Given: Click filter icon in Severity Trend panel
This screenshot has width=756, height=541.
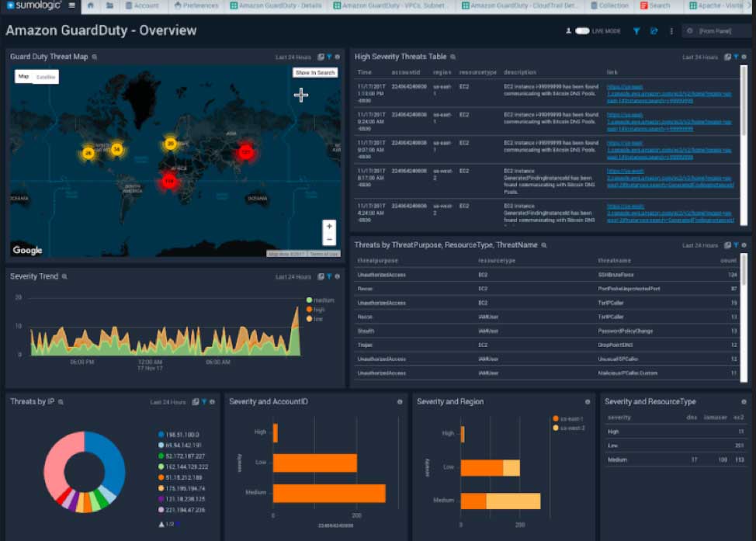Looking at the screenshot, I should pyautogui.click(x=329, y=277).
